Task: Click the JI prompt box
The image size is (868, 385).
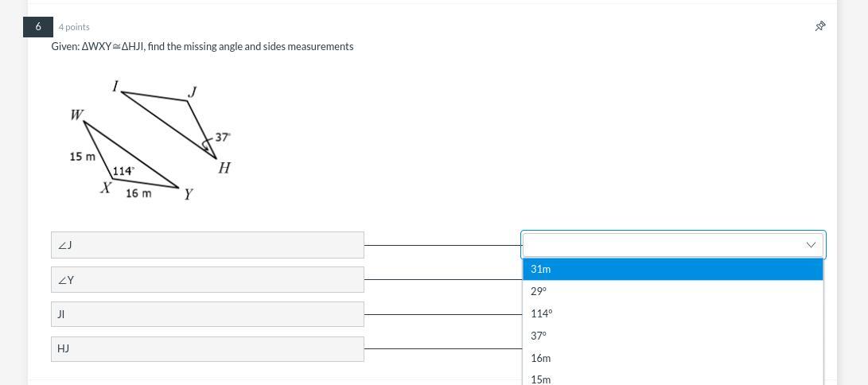Action: tap(207, 314)
